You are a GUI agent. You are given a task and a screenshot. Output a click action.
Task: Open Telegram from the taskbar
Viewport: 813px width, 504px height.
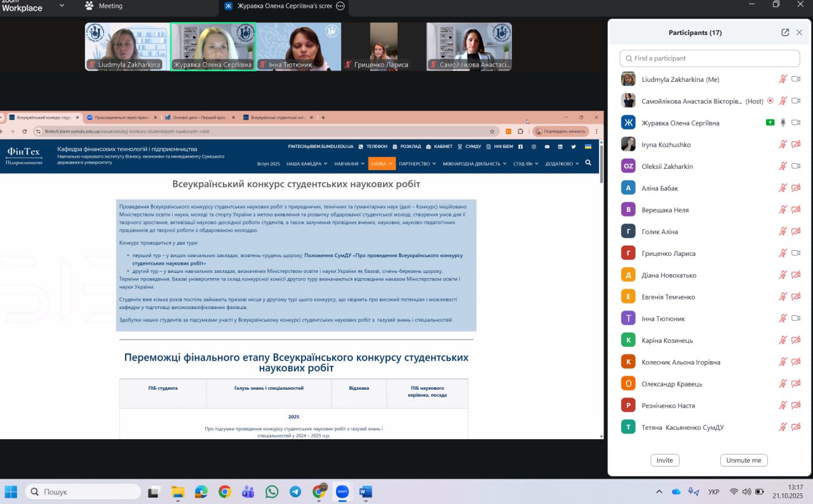click(295, 492)
